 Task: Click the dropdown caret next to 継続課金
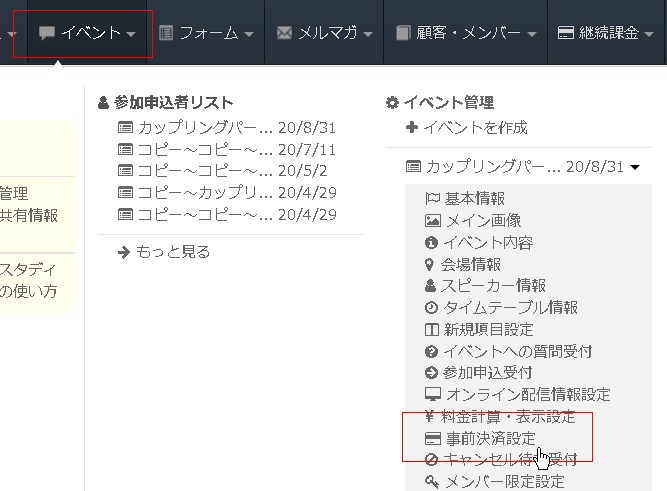pyautogui.click(x=649, y=34)
